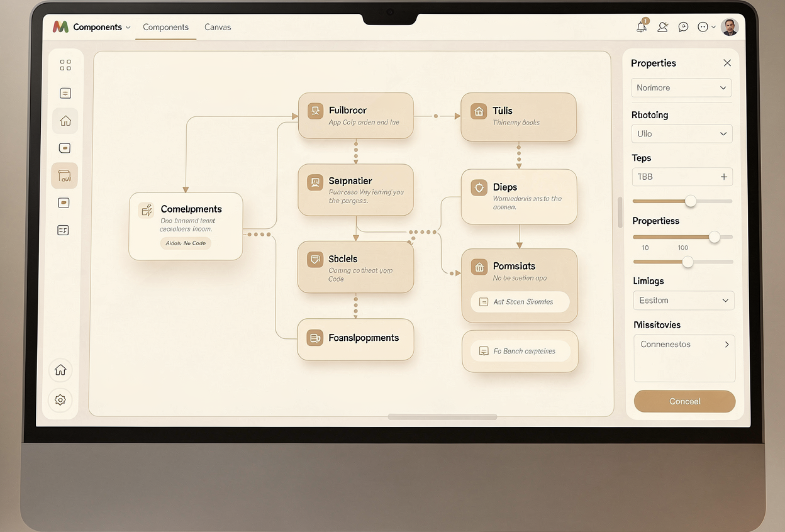The height and width of the screenshot is (532, 785).
Task: Select the Components tab
Action: click(x=165, y=27)
